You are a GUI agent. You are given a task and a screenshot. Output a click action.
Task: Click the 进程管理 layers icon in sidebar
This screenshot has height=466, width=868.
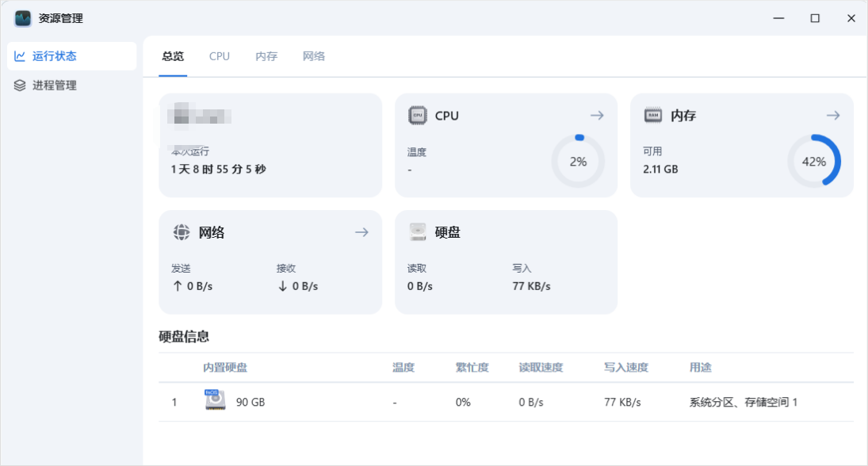point(20,86)
